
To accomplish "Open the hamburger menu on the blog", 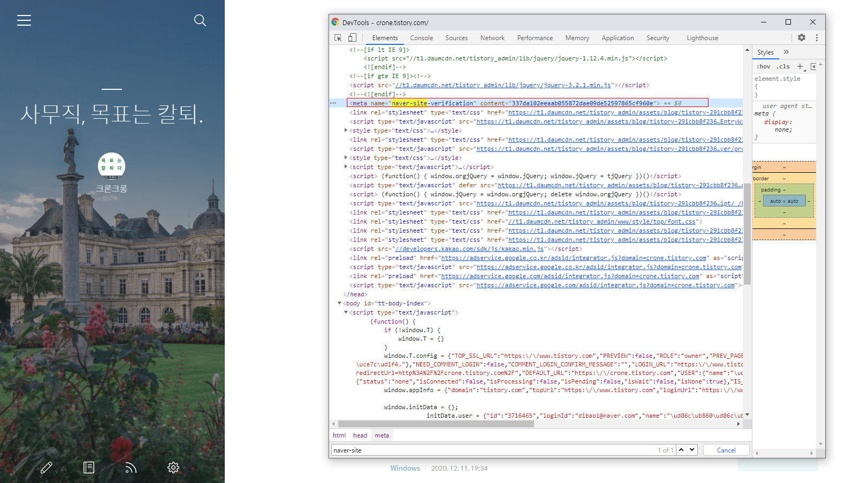I will [24, 20].
